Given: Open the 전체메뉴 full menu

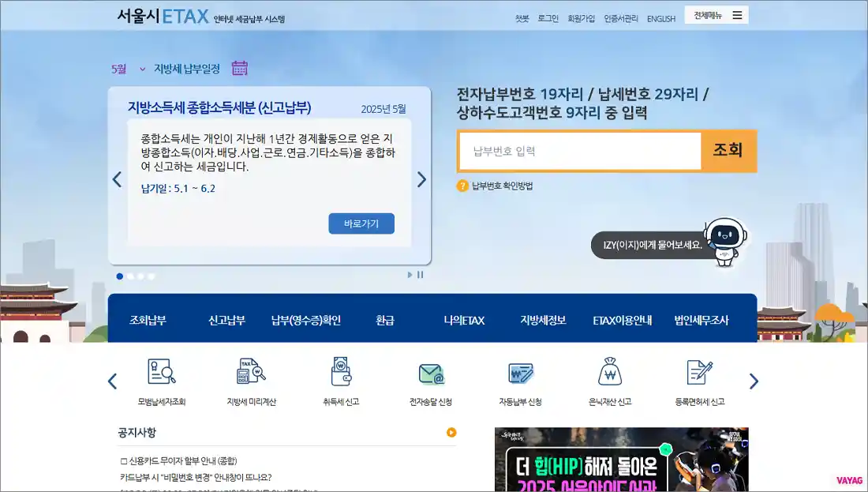Looking at the screenshot, I should tap(716, 16).
